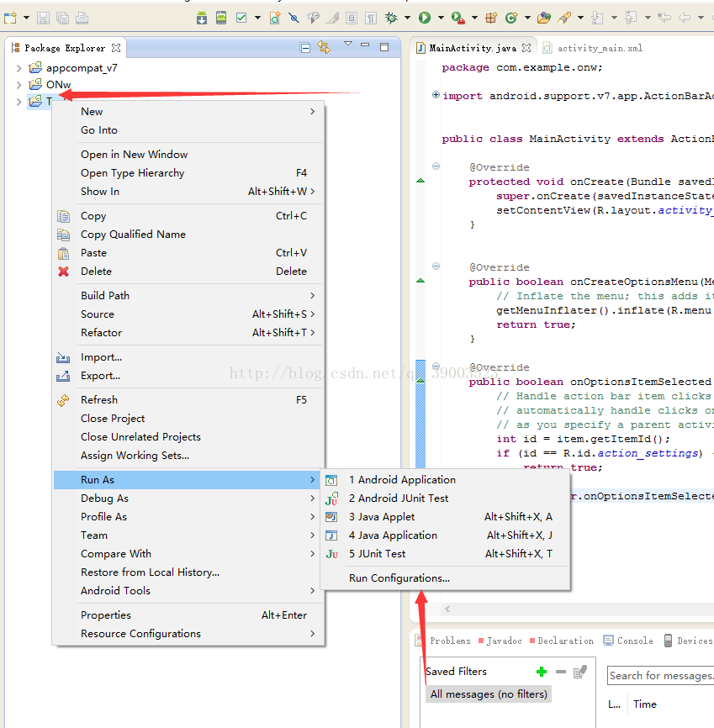The height and width of the screenshot is (728, 714).
Task: Choose Refresh in the context menu
Action: tap(188, 400)
